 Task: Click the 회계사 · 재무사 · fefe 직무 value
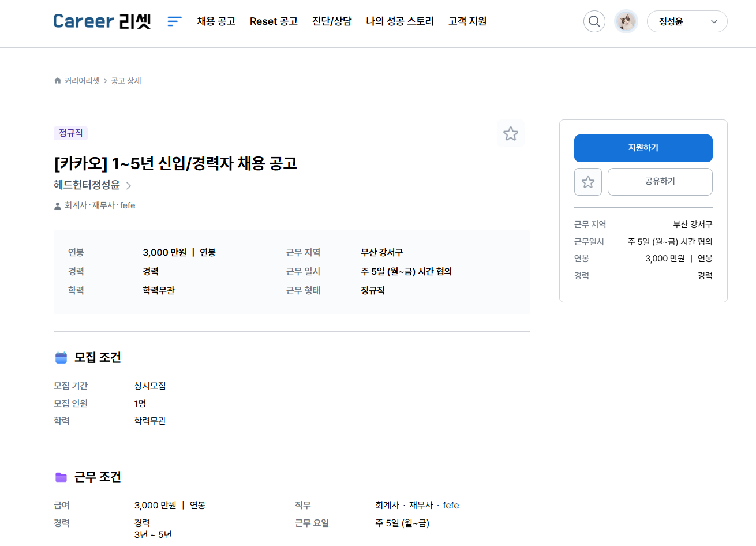417,506
